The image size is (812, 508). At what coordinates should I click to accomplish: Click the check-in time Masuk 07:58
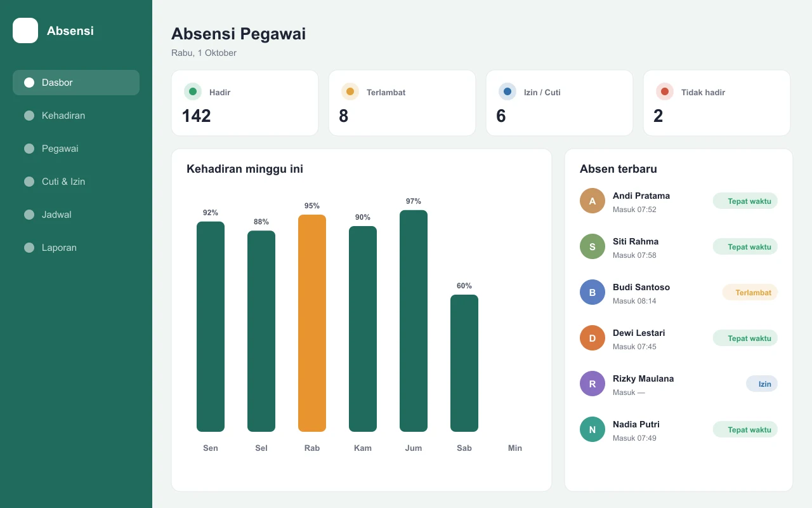634,255
